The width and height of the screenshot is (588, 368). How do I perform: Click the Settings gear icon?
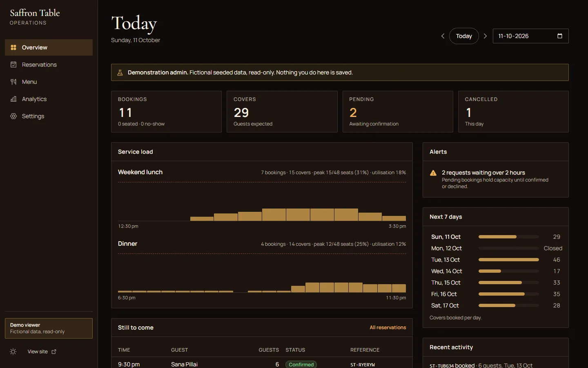(13, 116)
